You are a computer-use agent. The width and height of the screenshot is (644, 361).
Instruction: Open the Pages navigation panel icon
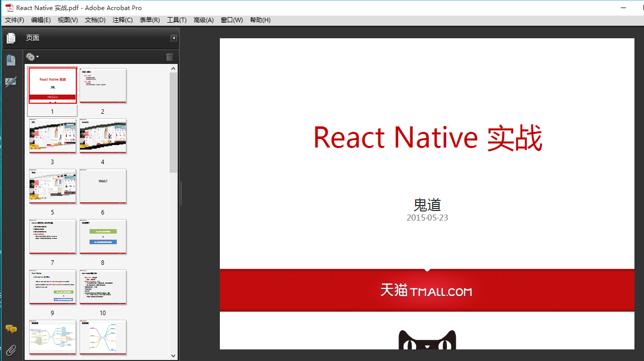coord(11,38)
